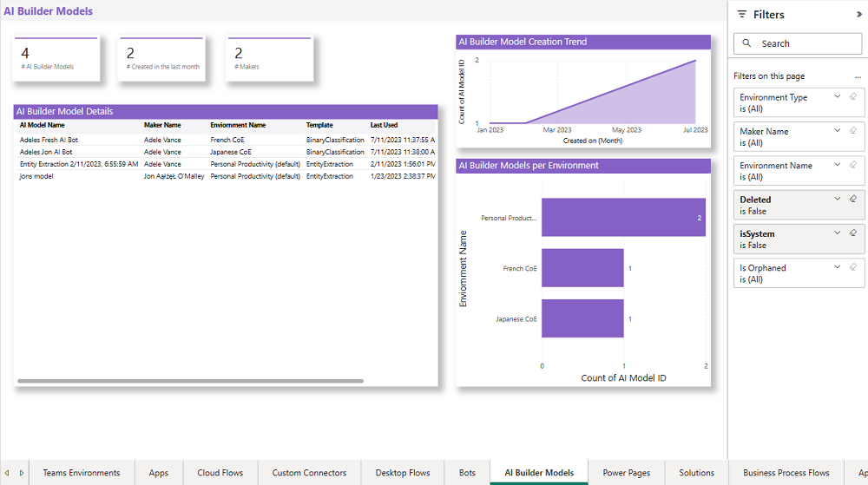The image size is (868, 485).
Task: Click the '# Created in the last month' card
Action: 161,59
